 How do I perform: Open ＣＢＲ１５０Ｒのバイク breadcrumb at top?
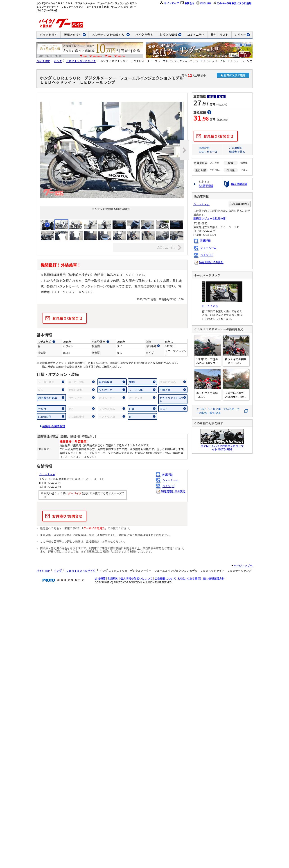(x=81, y=61)
